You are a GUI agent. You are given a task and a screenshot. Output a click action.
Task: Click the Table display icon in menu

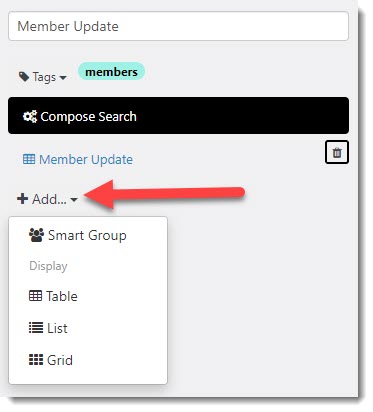[35, 296]
